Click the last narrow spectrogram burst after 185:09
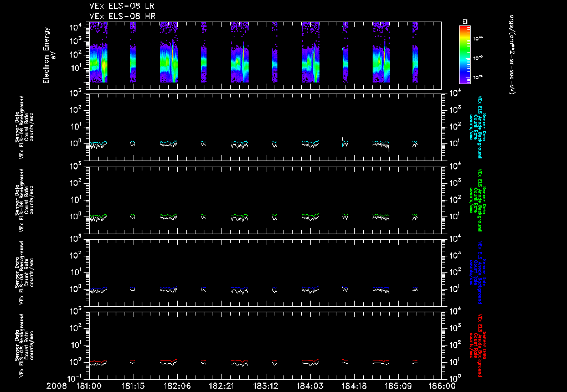The height and width of the screenshot is (392, 567). (x=415, y=53)
